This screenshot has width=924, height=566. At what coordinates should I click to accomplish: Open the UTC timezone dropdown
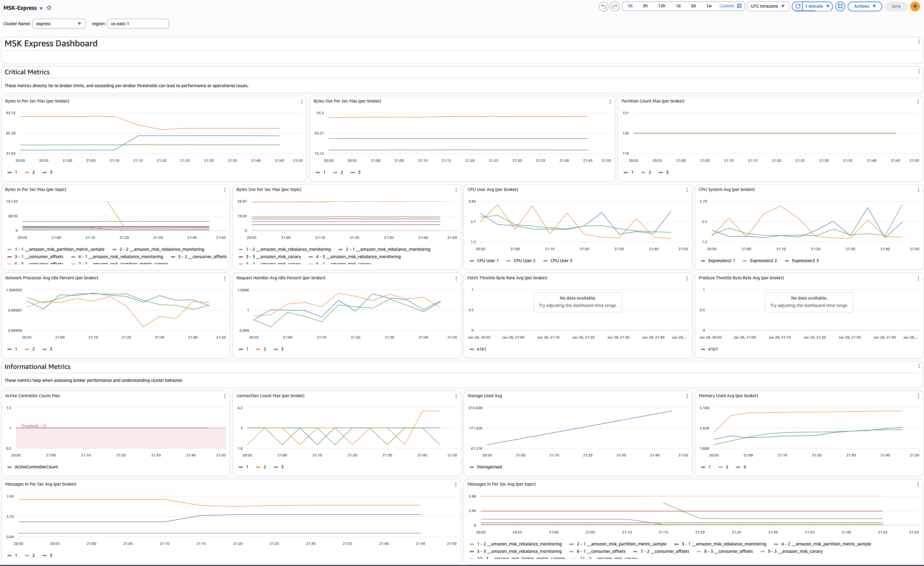[768, 6]
